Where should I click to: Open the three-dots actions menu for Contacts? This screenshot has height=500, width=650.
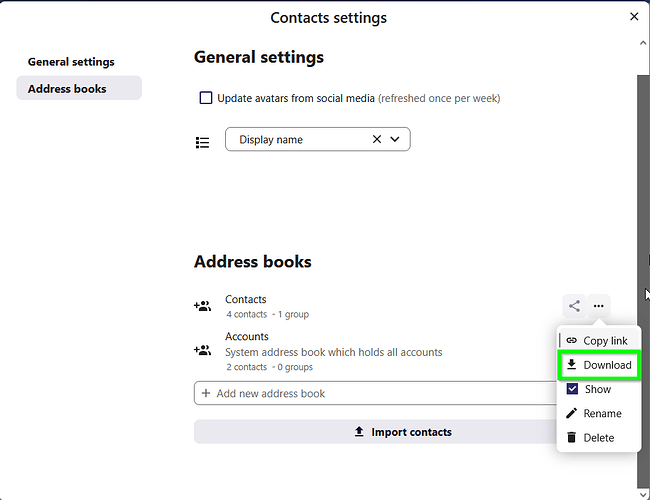click(598, 306)
